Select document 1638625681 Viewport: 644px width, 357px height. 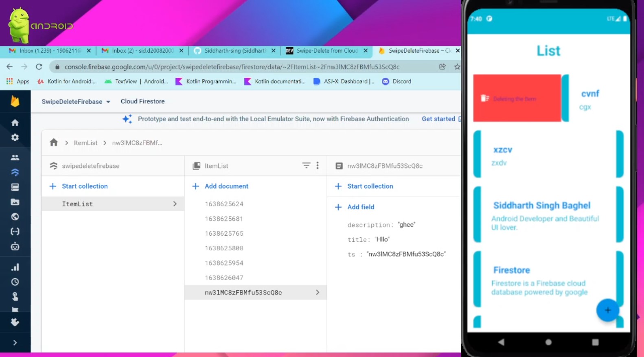(224, 219)
